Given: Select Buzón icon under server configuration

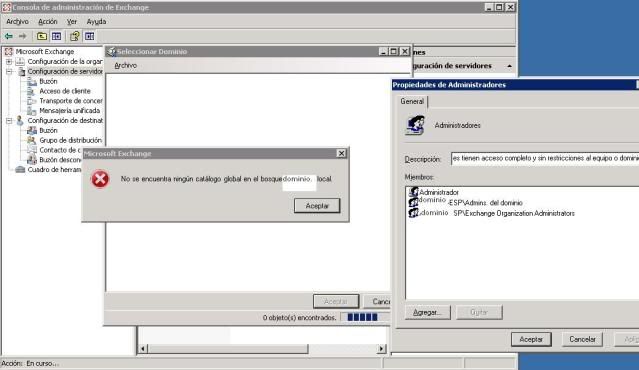Looking at the screenshot, I should tap(31, 81).
